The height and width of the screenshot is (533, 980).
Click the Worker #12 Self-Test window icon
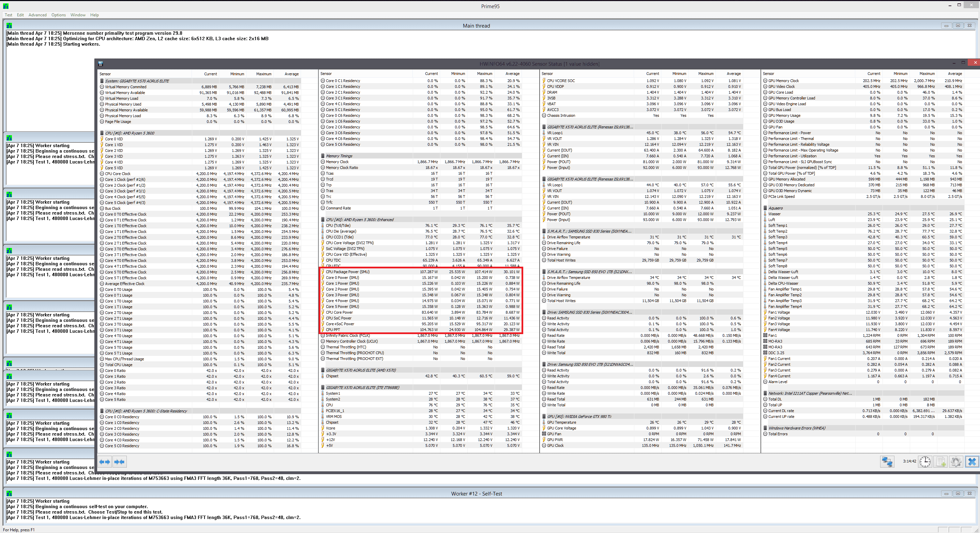click(9, 493)
